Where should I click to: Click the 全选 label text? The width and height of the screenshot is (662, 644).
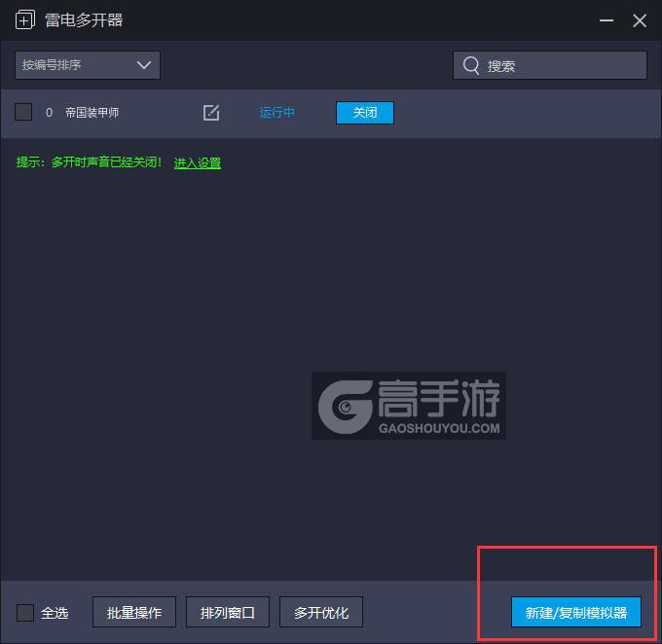coord(55,612)
